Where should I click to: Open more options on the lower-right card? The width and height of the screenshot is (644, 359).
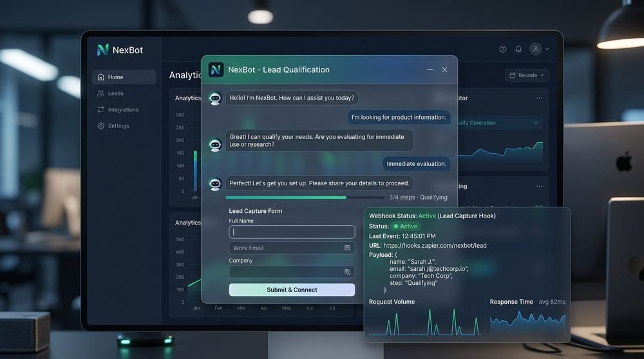(x=539, y=187)
